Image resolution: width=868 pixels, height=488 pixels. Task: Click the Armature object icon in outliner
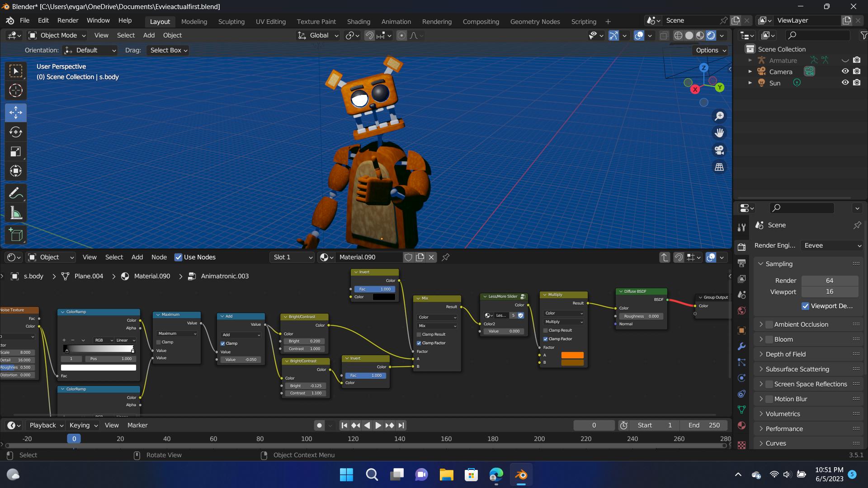tap(761, 60)
